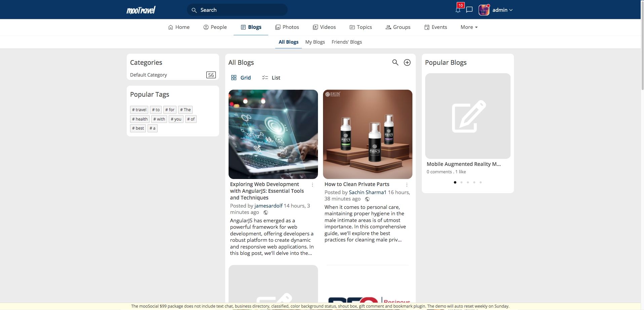Click the mooTravel logo

(141, 10)
